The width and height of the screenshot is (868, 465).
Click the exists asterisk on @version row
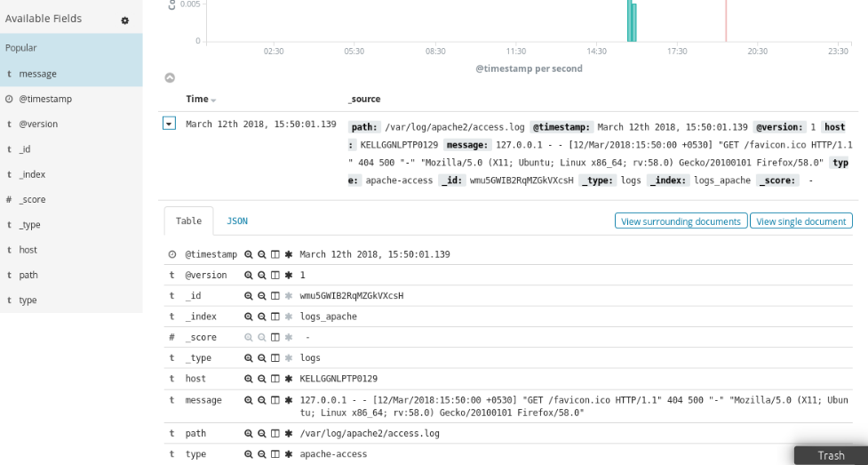coord(289,275)
